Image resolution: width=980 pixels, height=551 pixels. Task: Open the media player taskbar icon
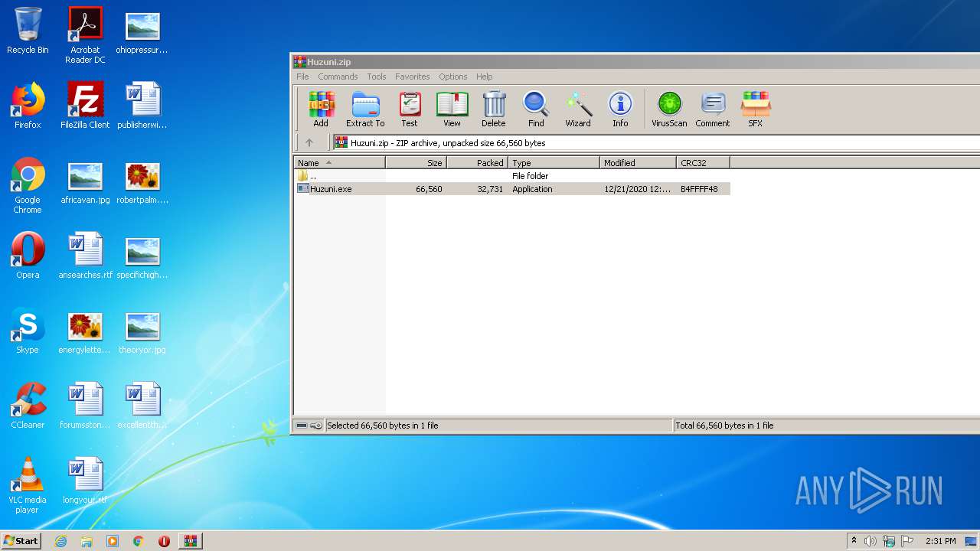[113, 541]
